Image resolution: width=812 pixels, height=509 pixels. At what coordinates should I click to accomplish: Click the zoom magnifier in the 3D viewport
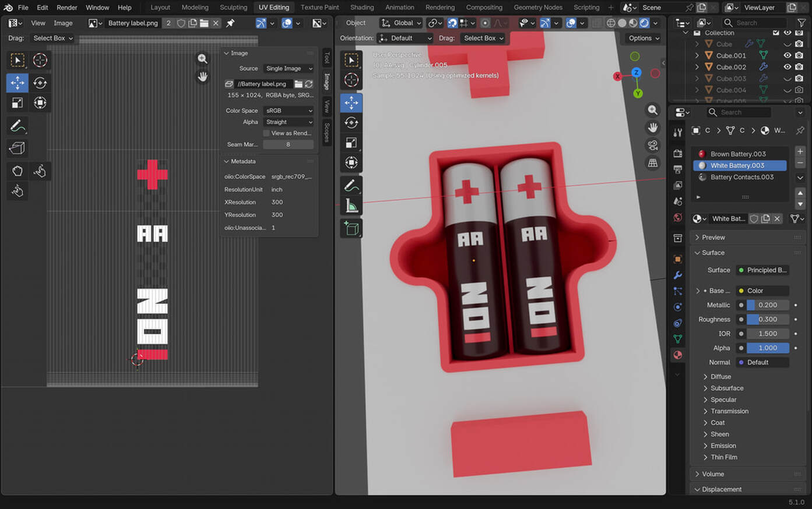[652, 110]
